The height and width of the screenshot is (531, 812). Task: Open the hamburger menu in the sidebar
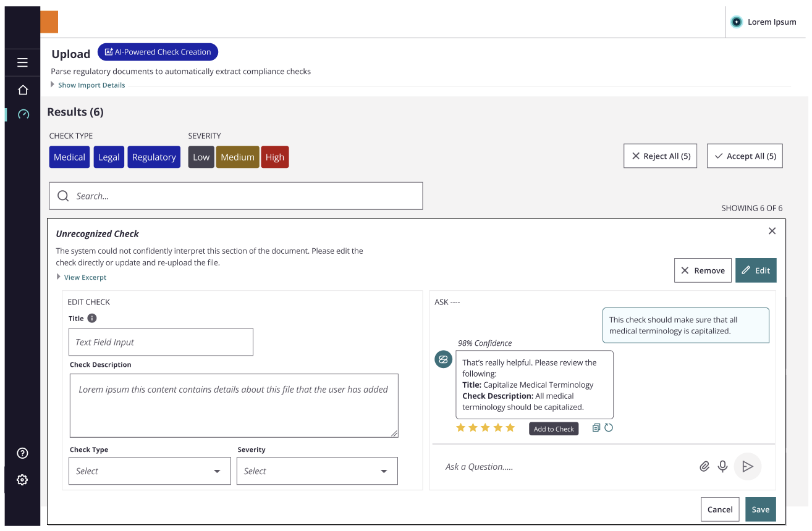click(x=23, y=62)
